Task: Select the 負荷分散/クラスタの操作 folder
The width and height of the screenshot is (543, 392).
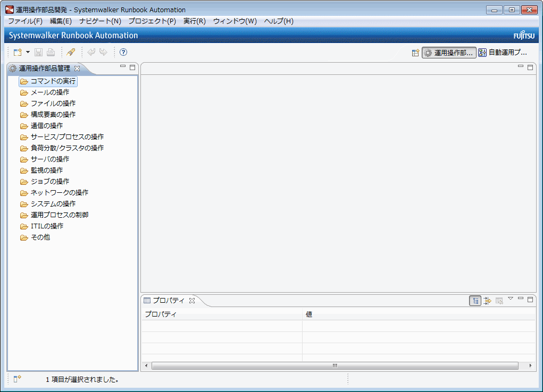Action: [62, 148]
